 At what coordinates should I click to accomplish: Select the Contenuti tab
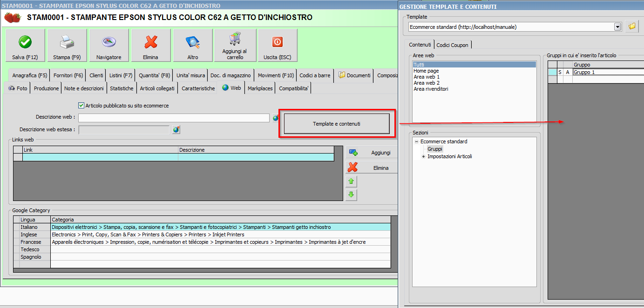point(420,45)
